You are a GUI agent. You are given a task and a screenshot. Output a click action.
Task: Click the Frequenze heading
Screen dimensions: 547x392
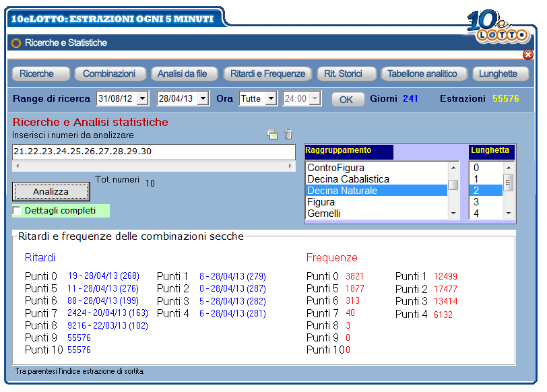[x=331, y=258]
